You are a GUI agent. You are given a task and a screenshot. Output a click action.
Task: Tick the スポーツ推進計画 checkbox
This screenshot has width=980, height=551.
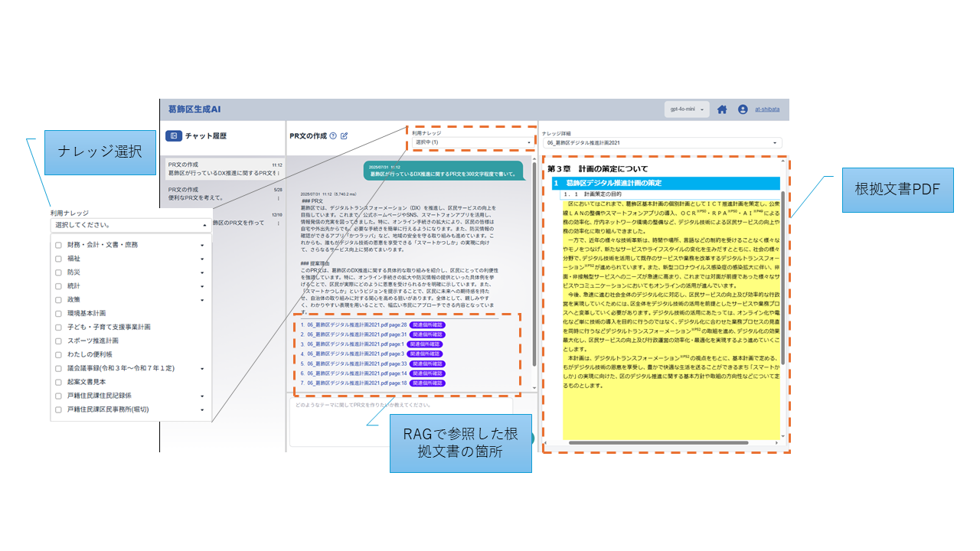point(58,341)
